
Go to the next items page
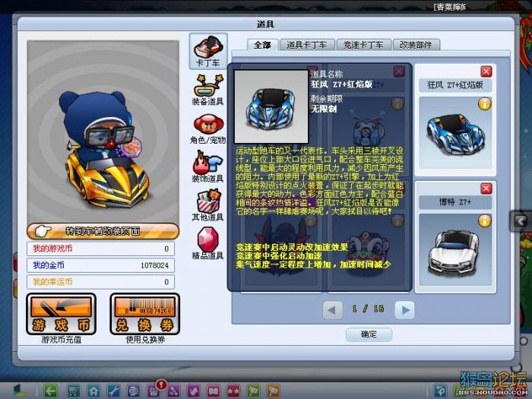tap(404, 309)
